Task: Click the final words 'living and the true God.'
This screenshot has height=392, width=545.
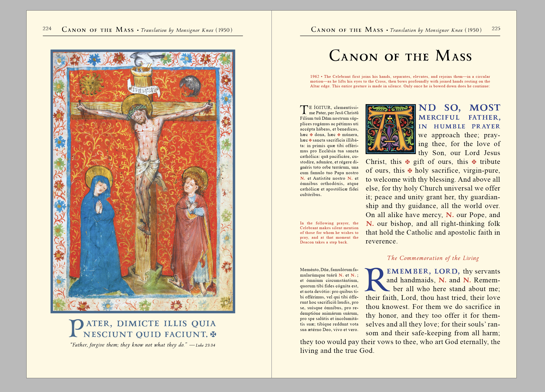Action: pos(337,351)
